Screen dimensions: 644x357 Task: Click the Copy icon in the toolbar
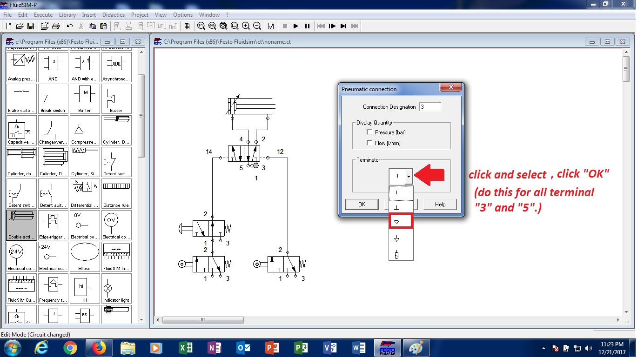(x=92, y=26)
